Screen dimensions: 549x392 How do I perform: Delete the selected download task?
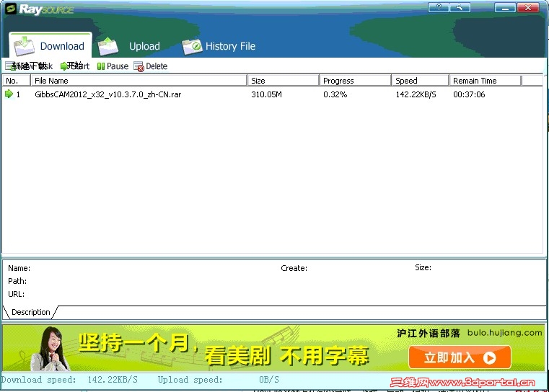click(151, 66)
